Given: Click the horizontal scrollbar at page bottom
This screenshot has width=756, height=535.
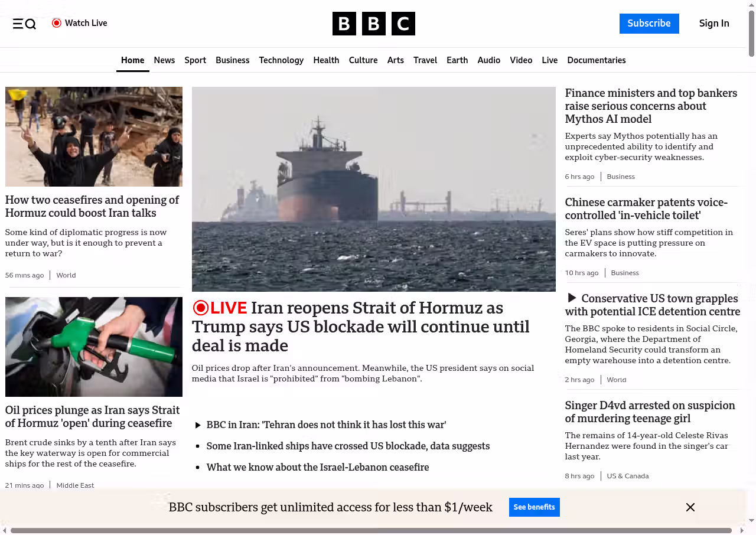Looking at the screenshot, I should 371,530.
